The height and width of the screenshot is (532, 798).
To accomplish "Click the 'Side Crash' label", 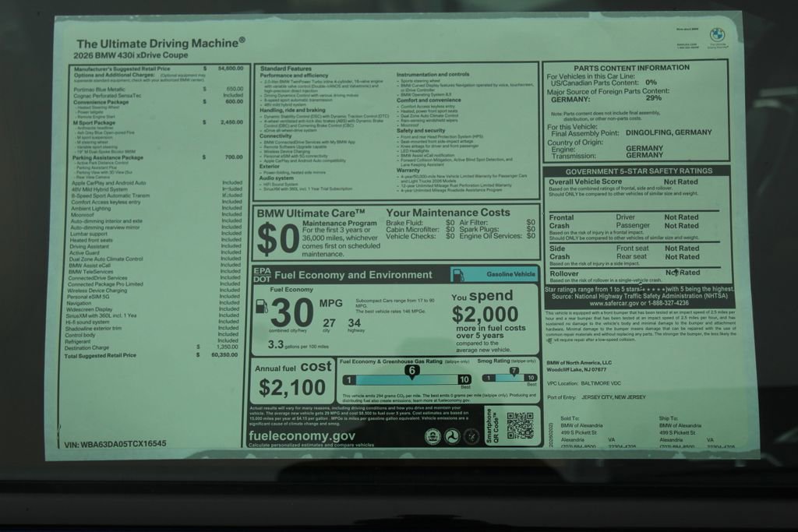I will 560,253.
